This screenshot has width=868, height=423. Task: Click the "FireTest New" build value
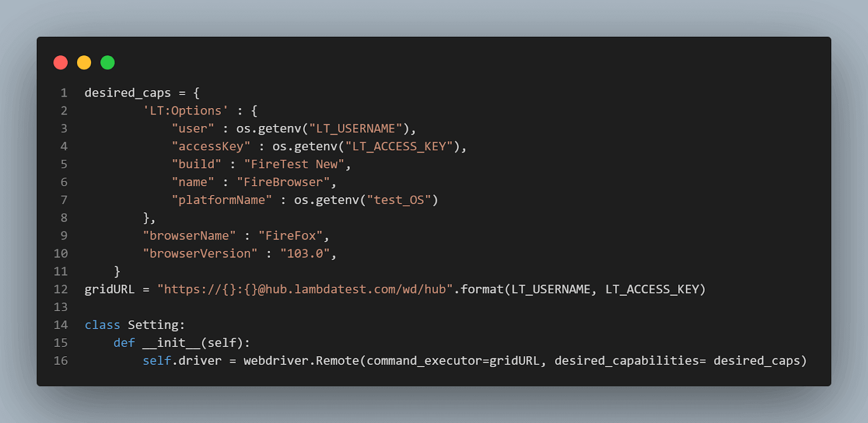[294, 165]
